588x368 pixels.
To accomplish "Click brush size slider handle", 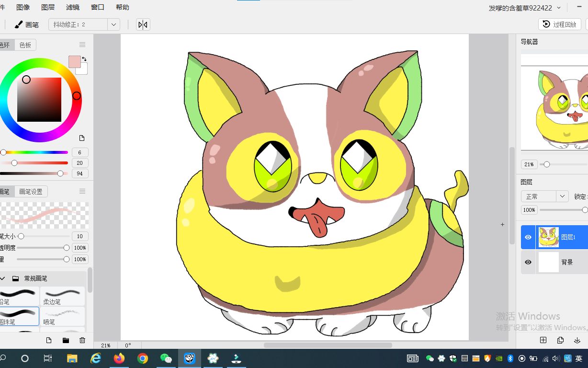I will [21, 236].
